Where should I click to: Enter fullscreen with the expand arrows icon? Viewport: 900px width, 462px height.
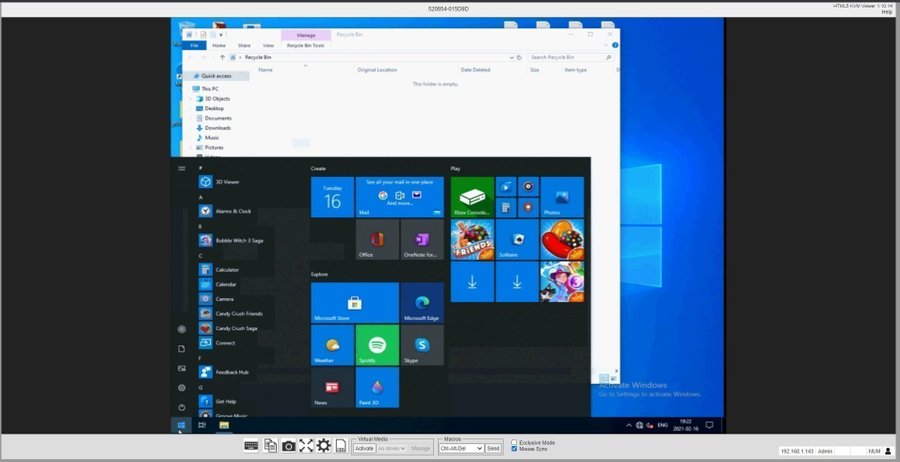pos(306,445)
